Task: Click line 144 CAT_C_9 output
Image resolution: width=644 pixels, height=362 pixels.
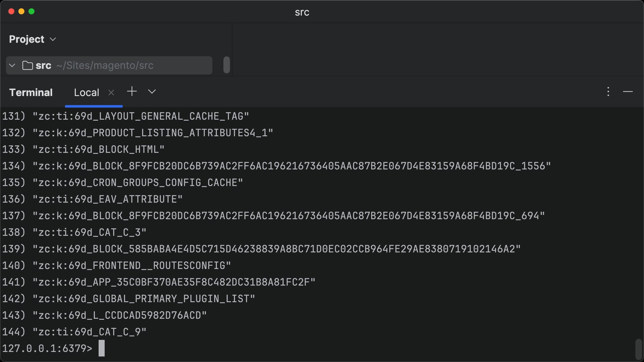Action: tap(74, 332)
